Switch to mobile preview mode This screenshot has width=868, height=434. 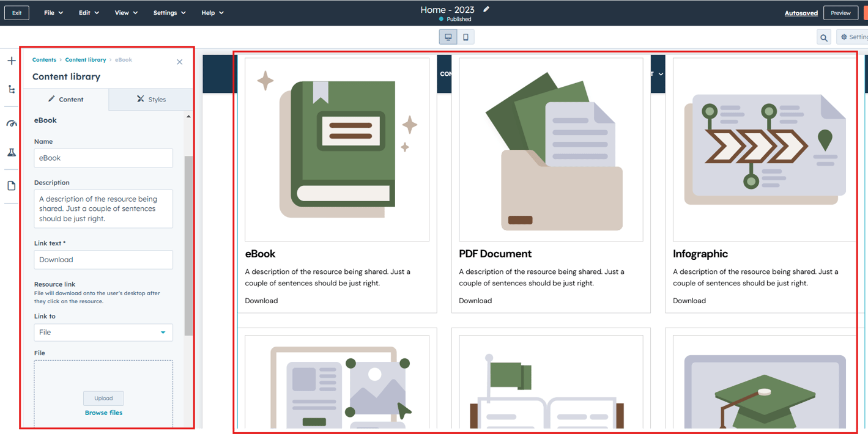tap(465, 37)
